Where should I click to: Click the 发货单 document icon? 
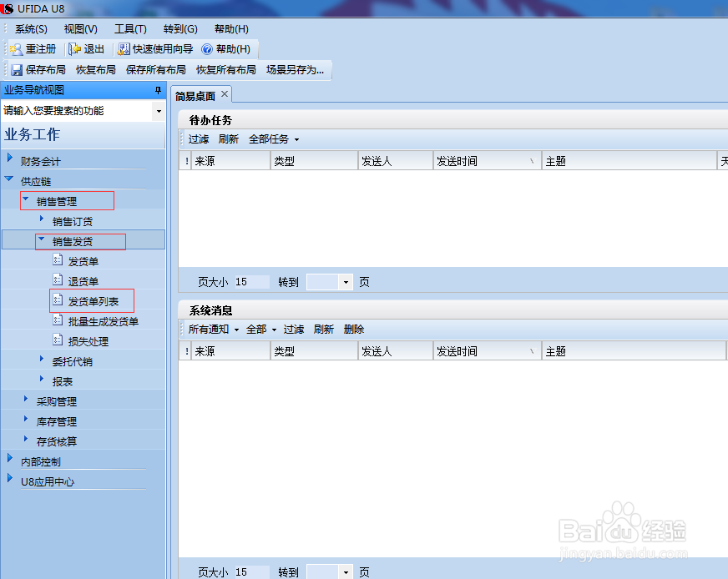click(x=58, y=259)
